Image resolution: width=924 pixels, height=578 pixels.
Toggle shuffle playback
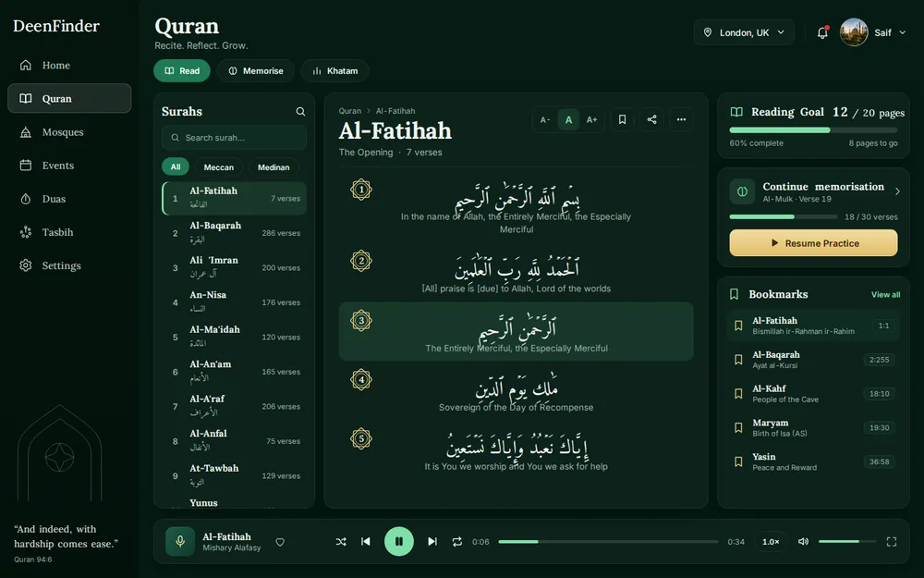click(x=341, y=541)
